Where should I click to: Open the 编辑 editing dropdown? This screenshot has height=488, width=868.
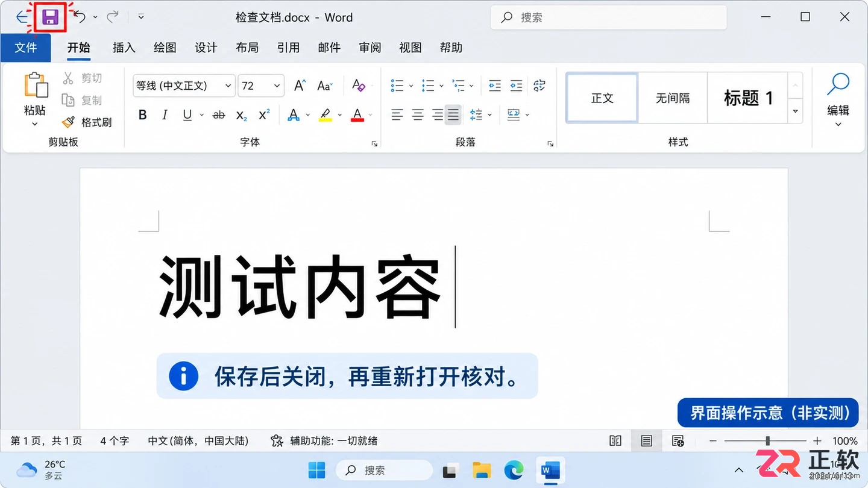838,100
